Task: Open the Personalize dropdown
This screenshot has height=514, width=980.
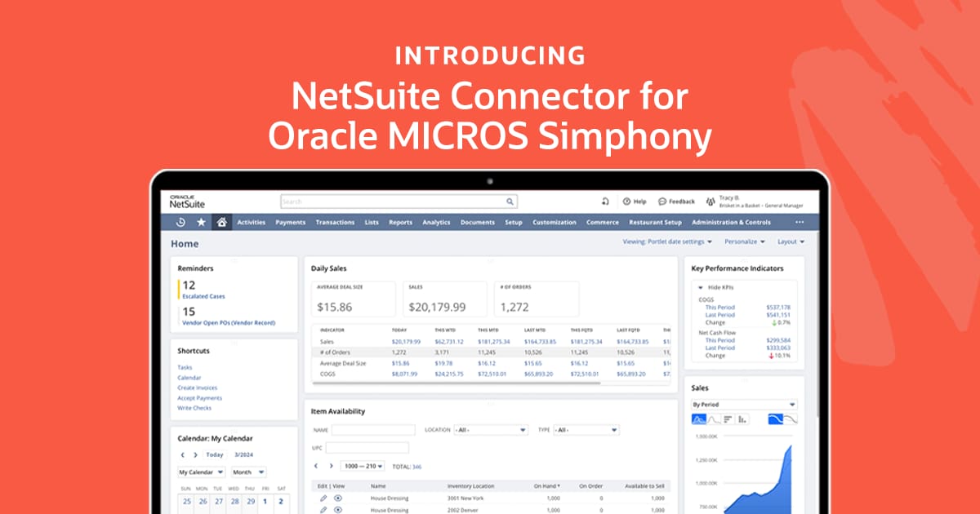Action: [745, 241]
